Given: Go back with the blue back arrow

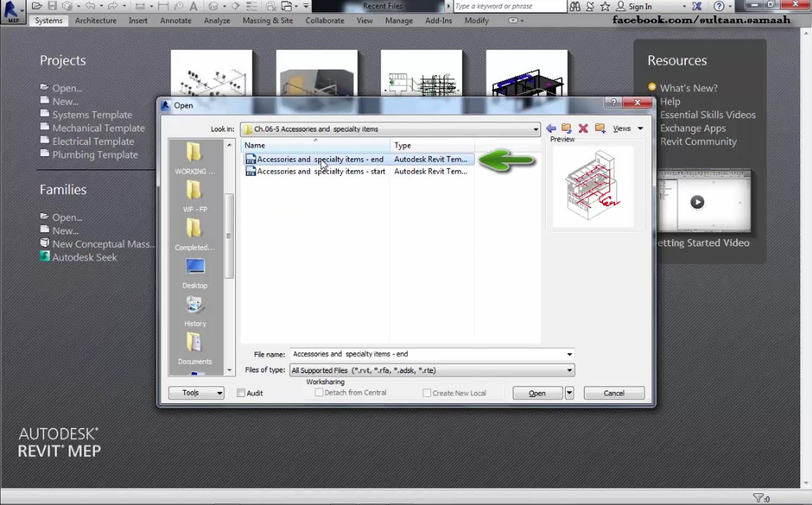Looking at the screenshot, I should [551, 128].
